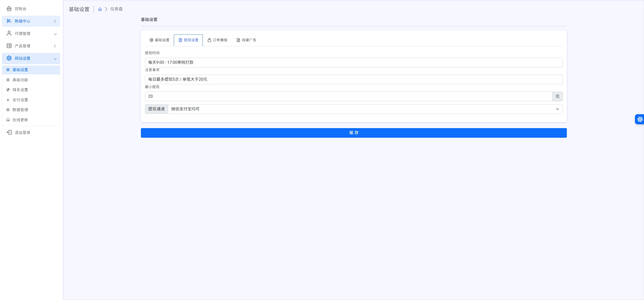The width and height of the screenshot is (644, 300).
Task: Open the 基础设置 tab with gear
Action: (x=159, y=40)
